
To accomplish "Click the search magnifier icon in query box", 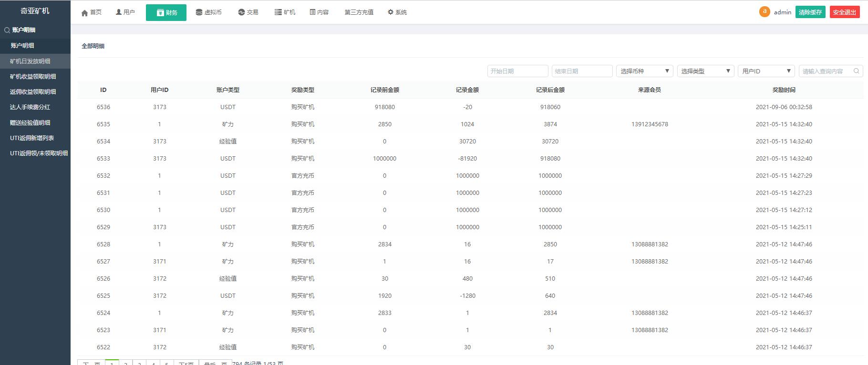I will [x=857, y=71].
